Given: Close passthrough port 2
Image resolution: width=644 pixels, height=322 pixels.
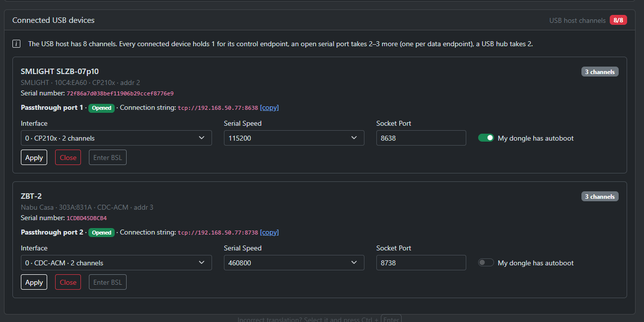Looking at the screenshot, I should point(68,282).
